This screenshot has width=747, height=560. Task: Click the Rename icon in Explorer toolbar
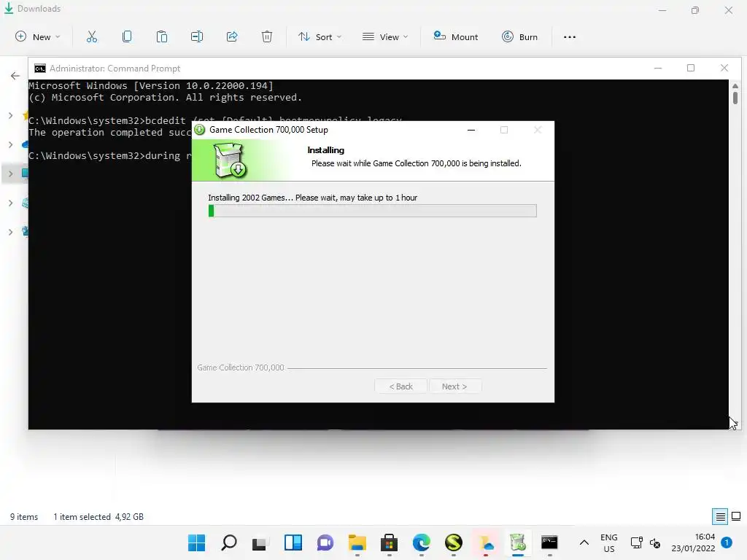point(197,36)
